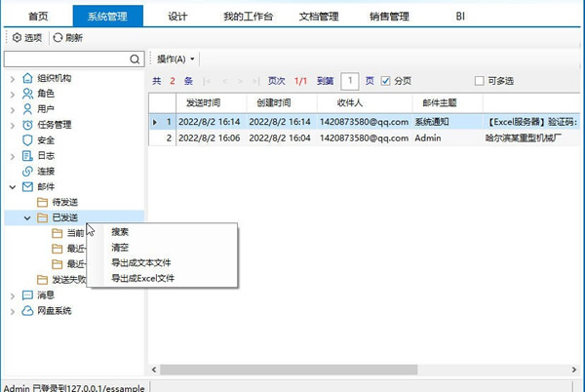
Task: Enable the 可多选 checkbox
Action: point(479,80)
